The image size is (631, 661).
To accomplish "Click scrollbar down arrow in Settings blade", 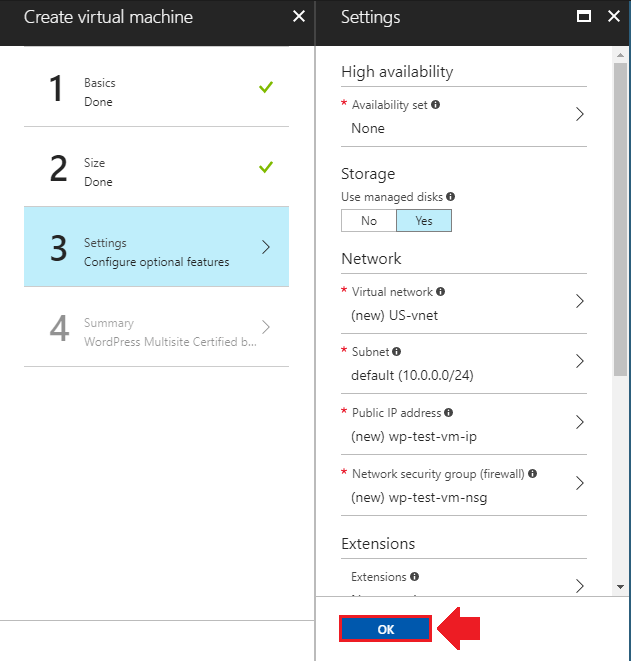I will (620, 587).
